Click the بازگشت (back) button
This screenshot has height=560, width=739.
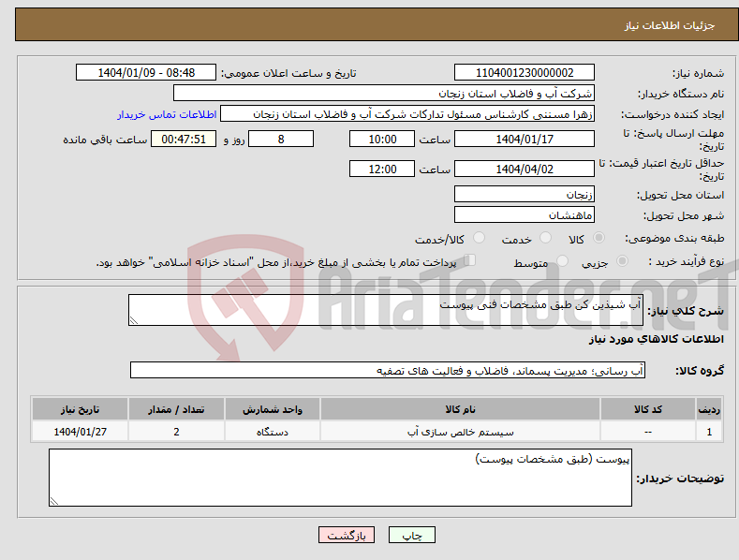pos(347,535)
